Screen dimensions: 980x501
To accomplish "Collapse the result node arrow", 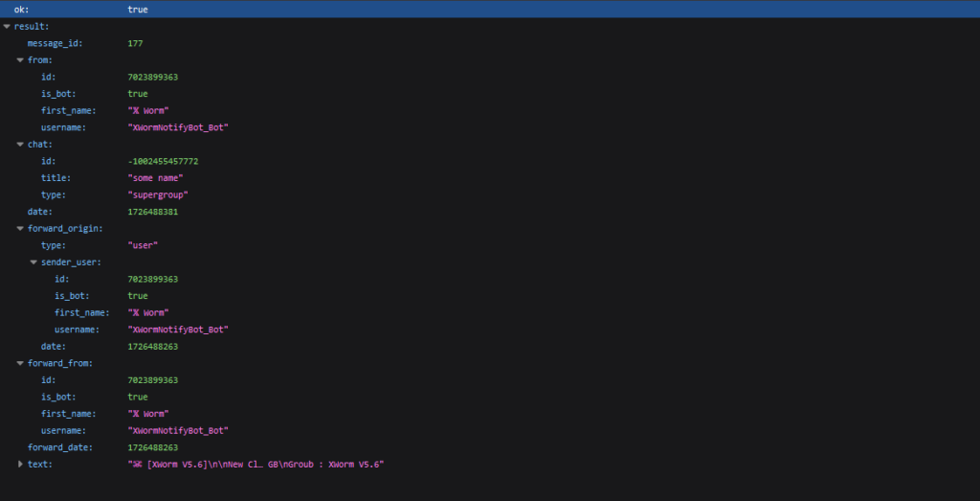I will point(7,26).
